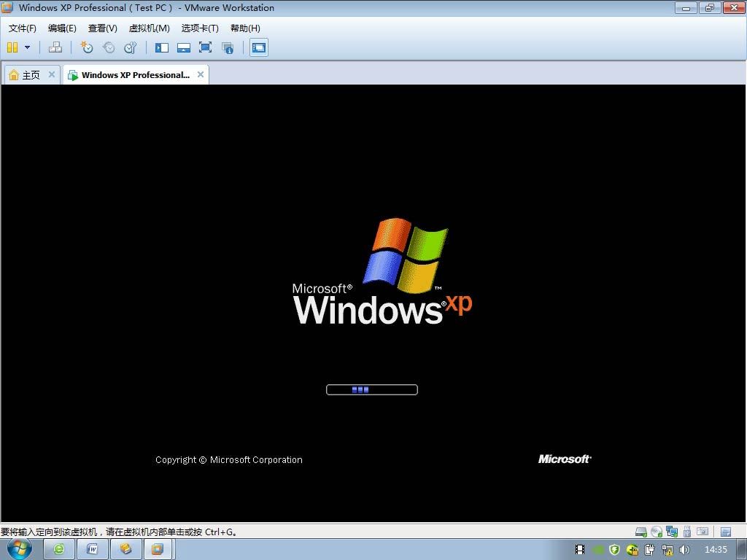
Task: Open the volume speaker tray icon
Action: click(684, 550)
